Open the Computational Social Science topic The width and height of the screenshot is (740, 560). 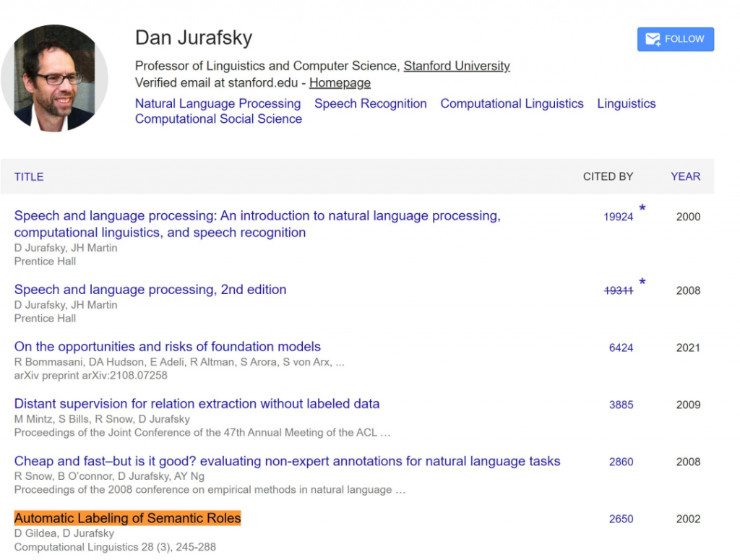[x=218, y=119]
